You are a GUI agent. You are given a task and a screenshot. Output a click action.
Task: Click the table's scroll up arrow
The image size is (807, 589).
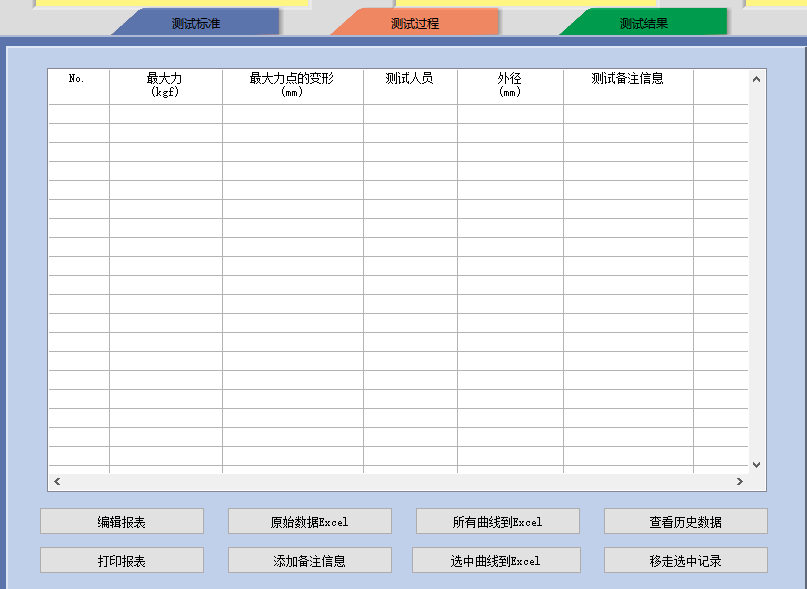click(x=756, y=78)
